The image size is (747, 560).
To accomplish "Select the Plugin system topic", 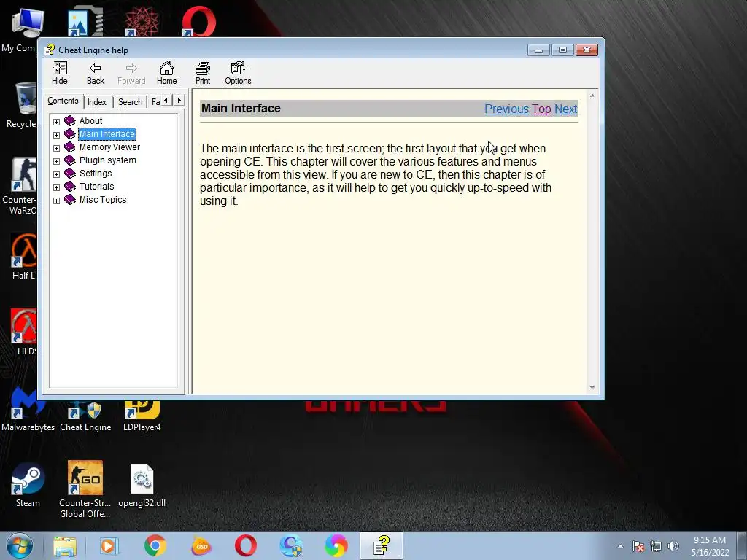I will click(108, 160).
